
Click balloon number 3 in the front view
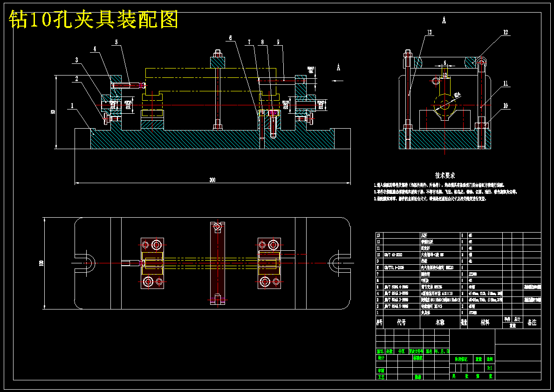point(77,61)
